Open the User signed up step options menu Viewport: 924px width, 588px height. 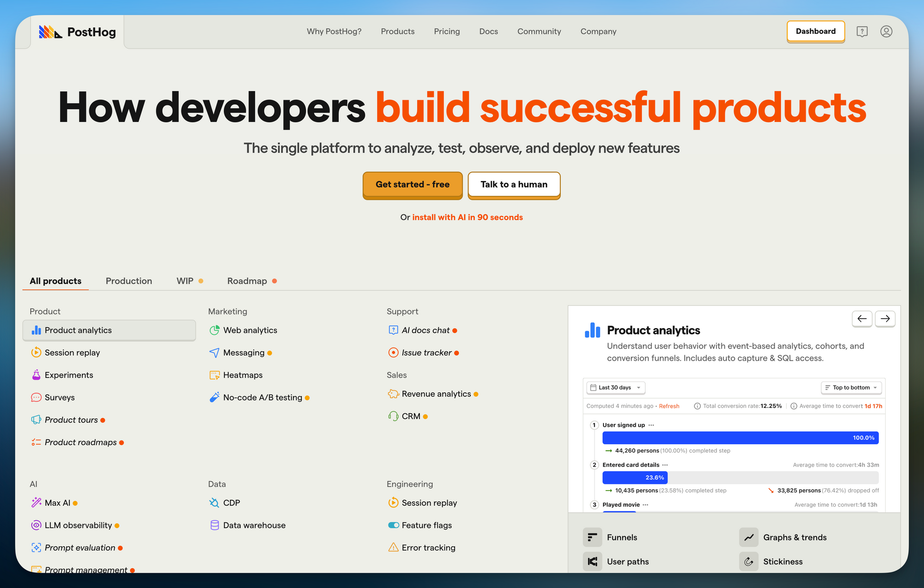(x=651, y=425)
